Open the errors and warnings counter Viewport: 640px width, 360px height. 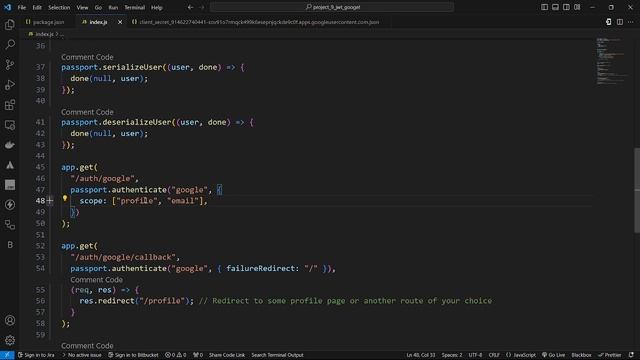pyautogui.click(x=176, y=355)
